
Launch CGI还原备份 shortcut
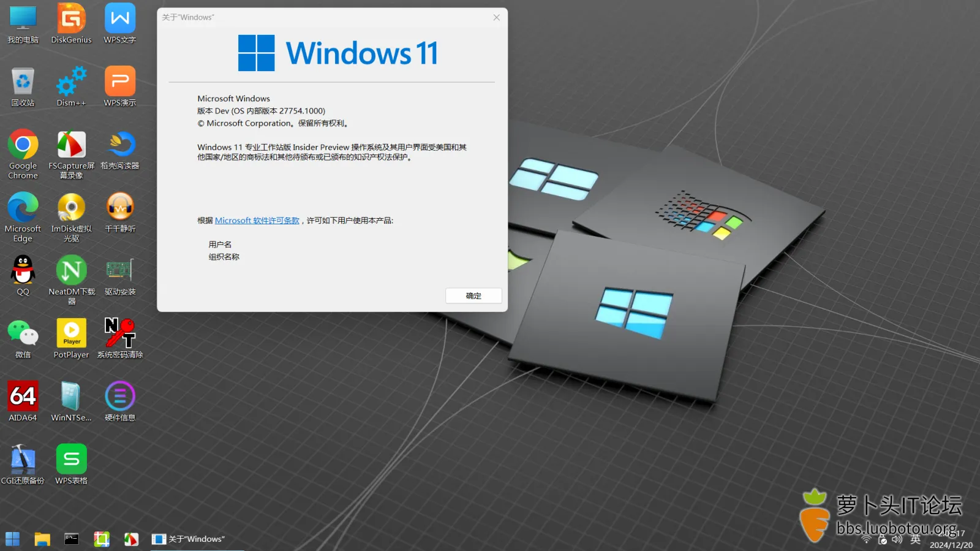click(23, 465)
